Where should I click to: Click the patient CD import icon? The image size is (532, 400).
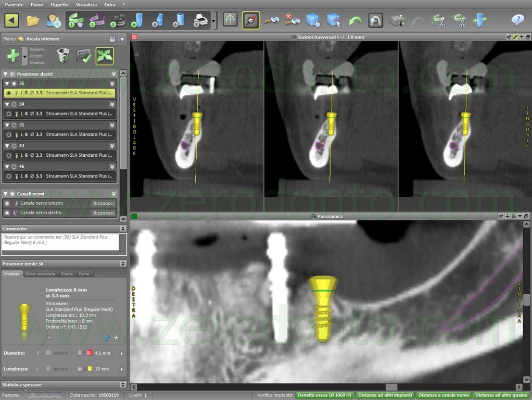[54, 20]
